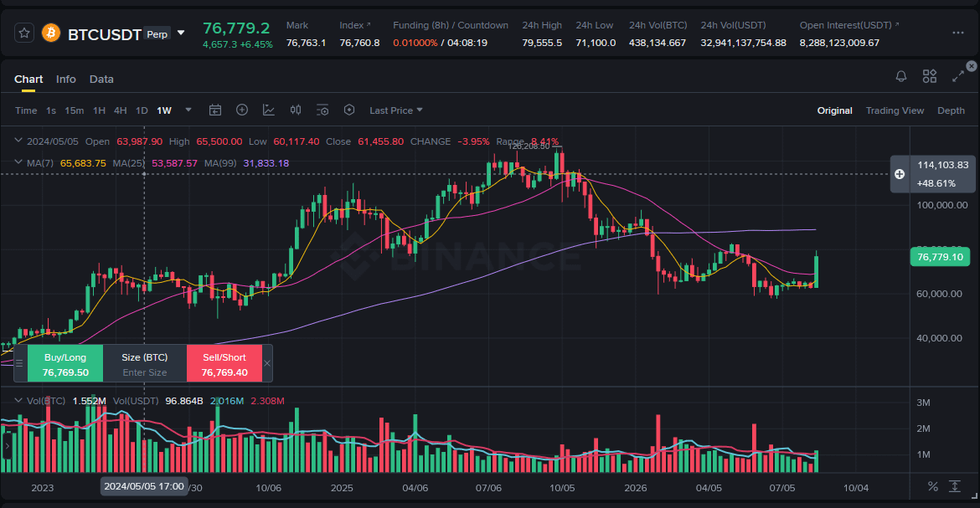Expand the chart to fullscreen

(x=958, y=76)
